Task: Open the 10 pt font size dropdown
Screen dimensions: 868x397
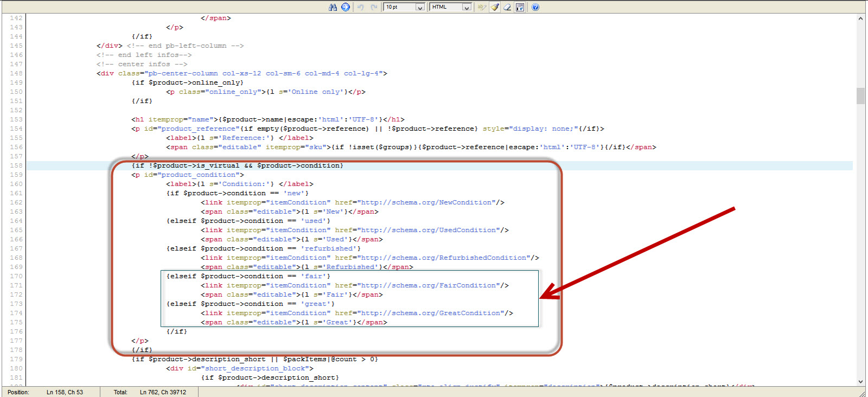Action: tap(404, 7)
